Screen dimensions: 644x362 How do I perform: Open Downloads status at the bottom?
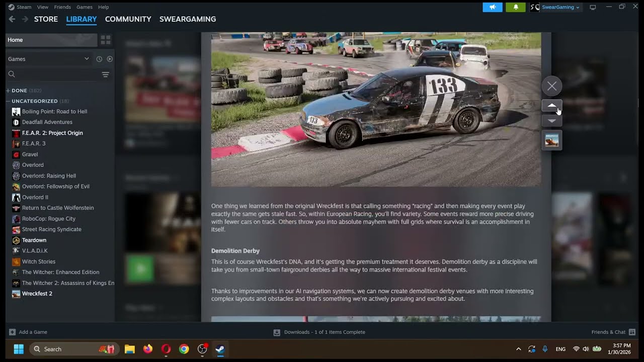coord(319,332)
